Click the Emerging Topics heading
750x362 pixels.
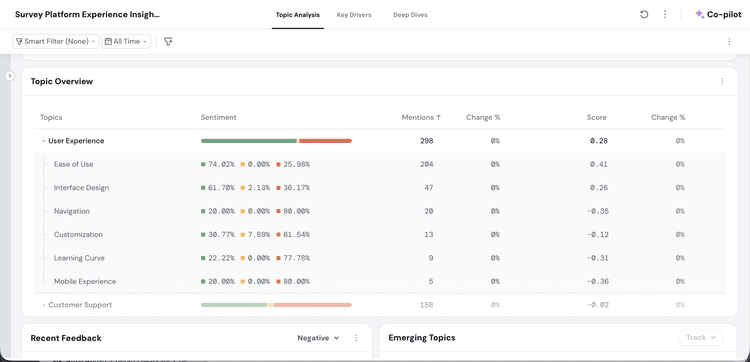point(422,338)
